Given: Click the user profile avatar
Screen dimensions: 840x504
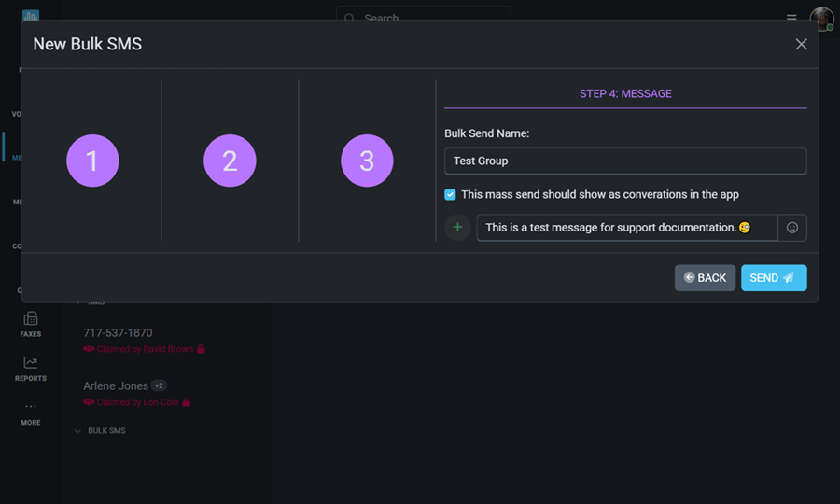Looking at the screenshot, I should click(x=821, y=19).
